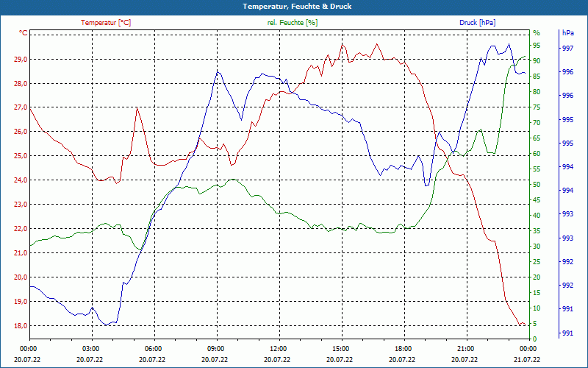
Task: Select the red "Temperatur [°C]" legend label
Action: 106,23
